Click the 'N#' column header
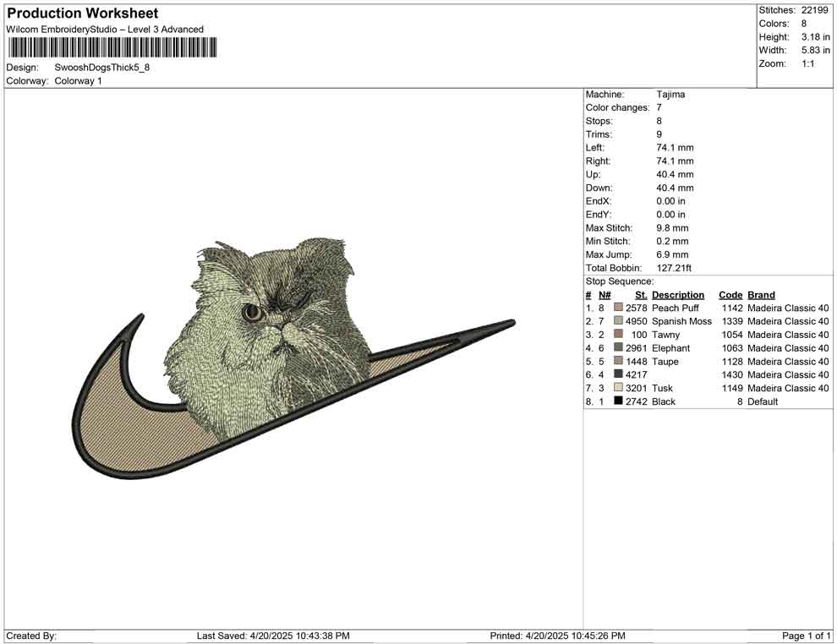The image size is (837, 644). pos(604,295)
